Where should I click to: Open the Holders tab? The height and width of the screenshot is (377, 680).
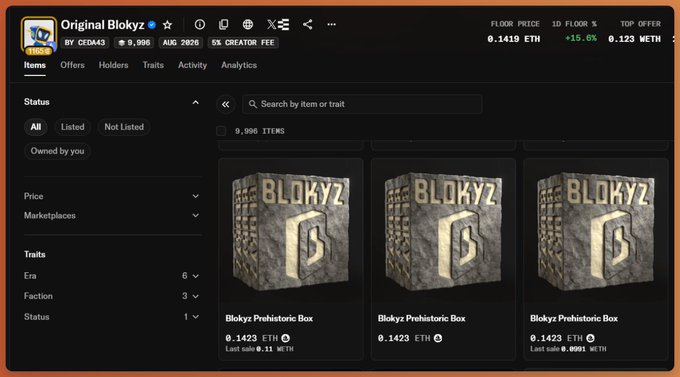(113, 65)
